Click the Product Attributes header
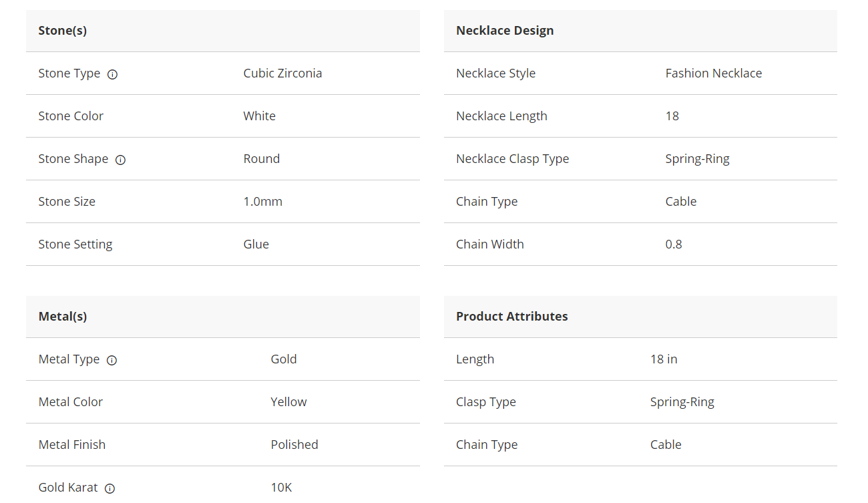Viewport: 868px width, 503px height. [512, 317]
